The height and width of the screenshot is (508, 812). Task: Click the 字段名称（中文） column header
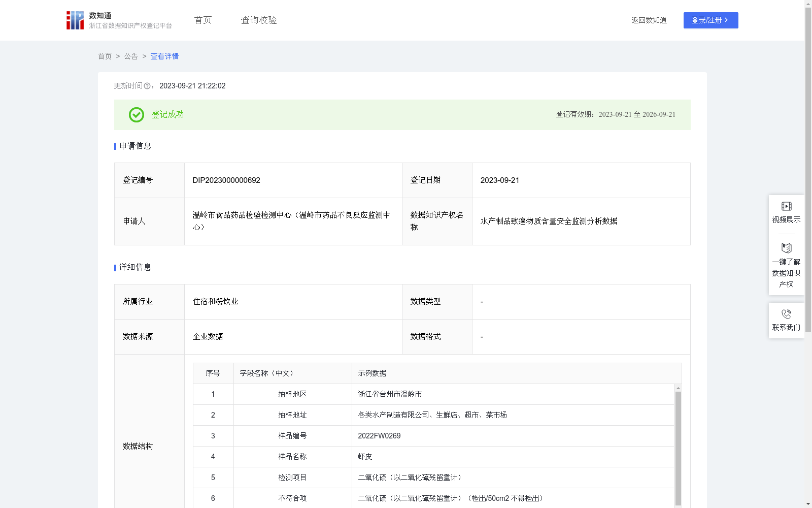pyautogui.click(x=293, y=373)
